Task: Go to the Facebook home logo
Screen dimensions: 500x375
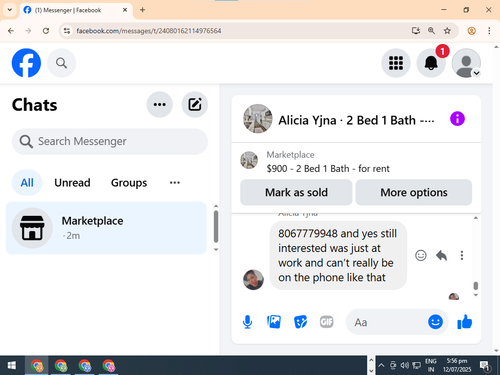Action: pyautogui.click(x=26, y=63)
